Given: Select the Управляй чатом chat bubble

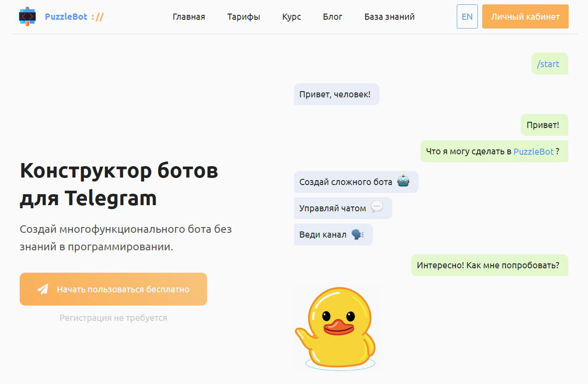Looking at the screenshot, I should [333, 208].
